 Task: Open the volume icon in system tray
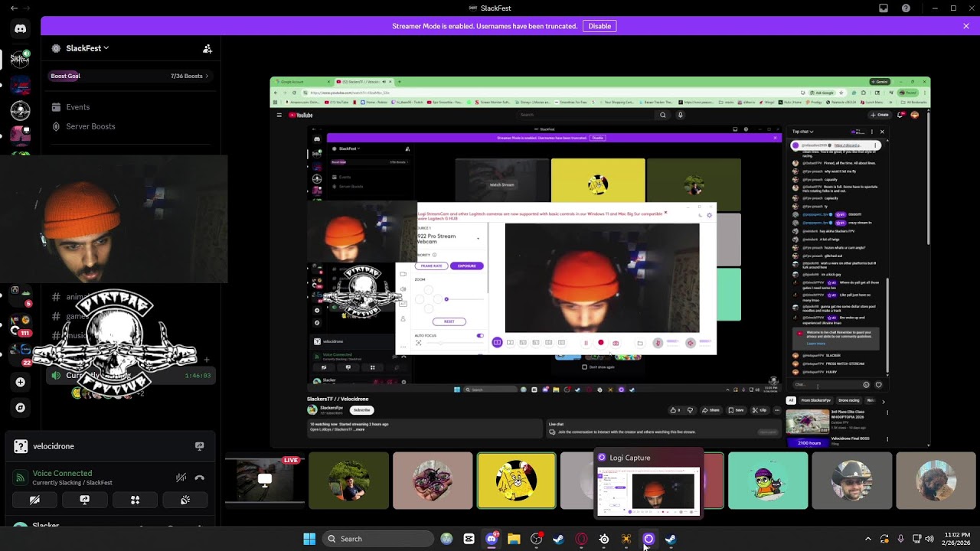pos(929,539)
